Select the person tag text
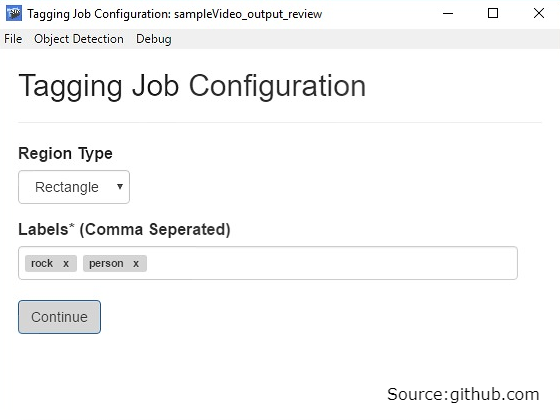560x420 pixels. coord(106,264)
